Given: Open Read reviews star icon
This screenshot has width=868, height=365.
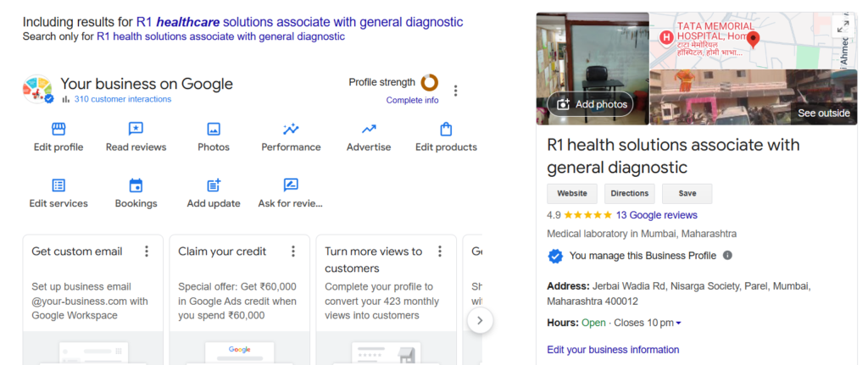Looking at the screenshot, I should click(x=136, y=130).
